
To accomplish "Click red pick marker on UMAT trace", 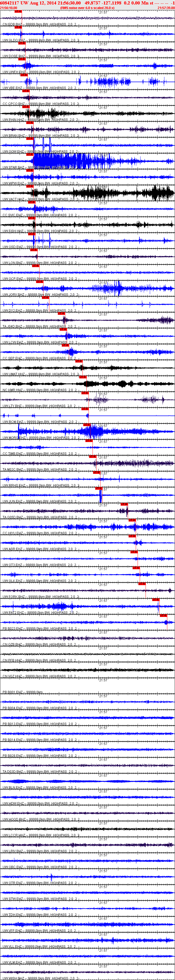I will [x=79, y=361].
